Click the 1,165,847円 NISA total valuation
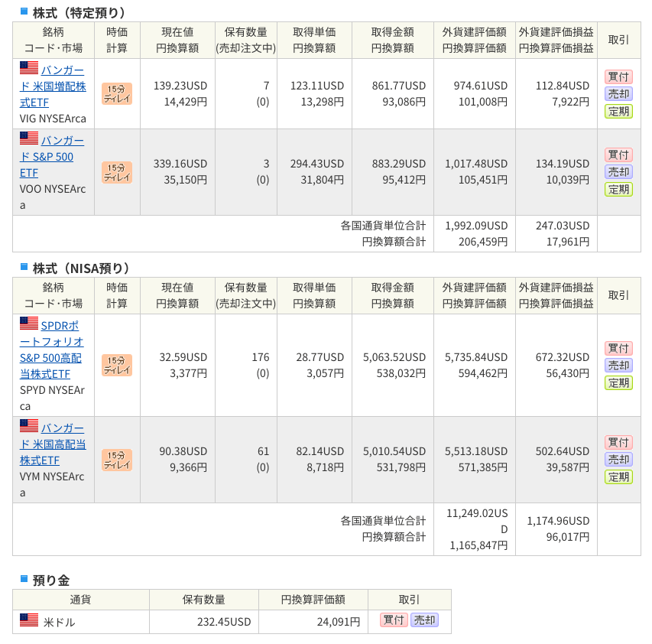The height and width of the screenshot is (644, 652). coord(478,545)
